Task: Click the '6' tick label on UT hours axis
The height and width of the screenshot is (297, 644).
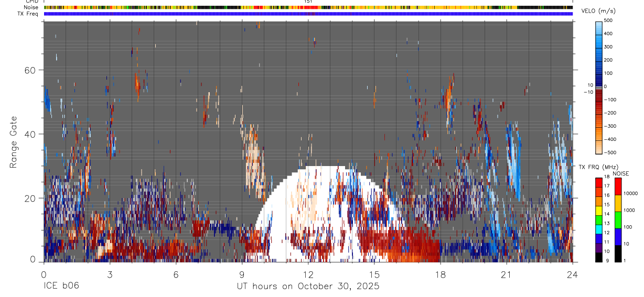Action: point(176,274)
